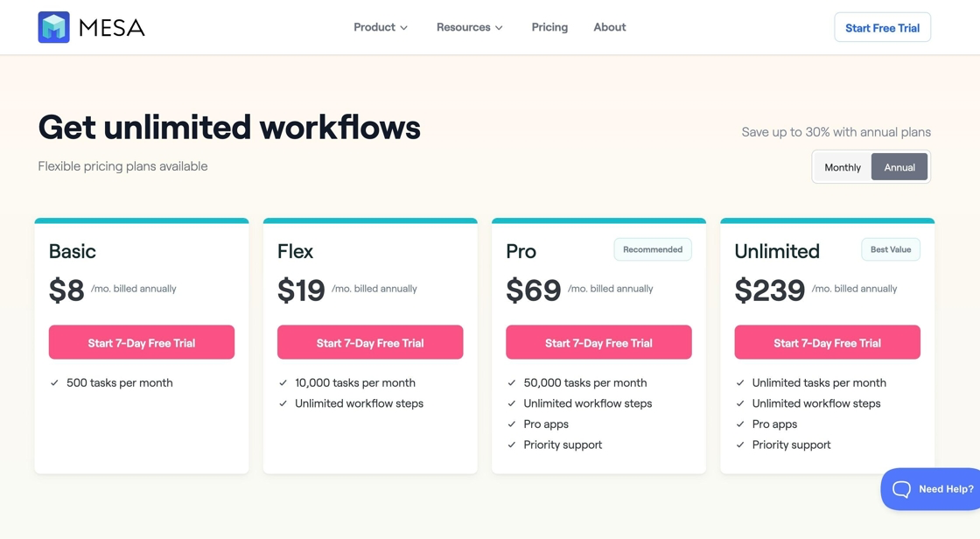Click the checkmark beside 500 tasks per month
This screenshot has height=539, width=980.
point(54,382)
